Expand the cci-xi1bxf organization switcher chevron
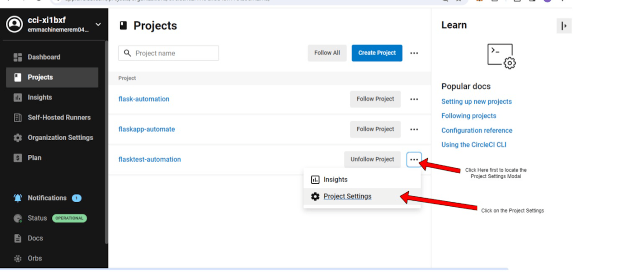 pos(98,24)
